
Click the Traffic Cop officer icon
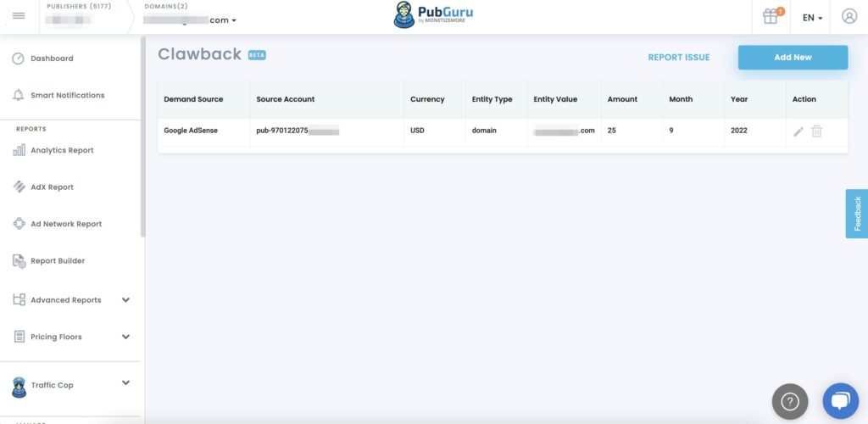(19, 387)
